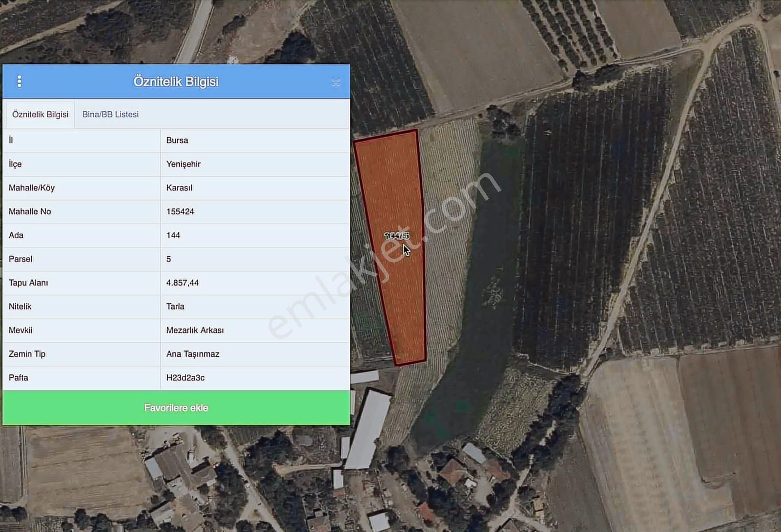This screenshot has width=781, height=532.
Task: Select the Mezarlık Arkası Mevkii value
Action: (x=195, y=330)
